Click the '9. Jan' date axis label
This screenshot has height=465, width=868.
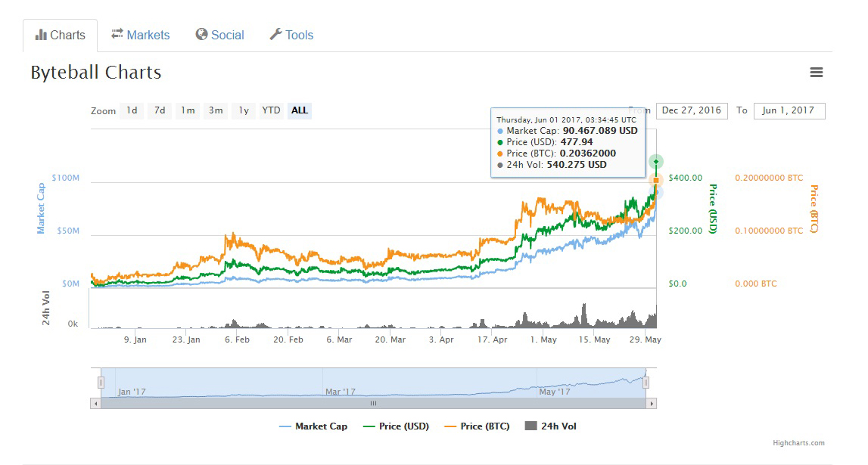(135, 339)
